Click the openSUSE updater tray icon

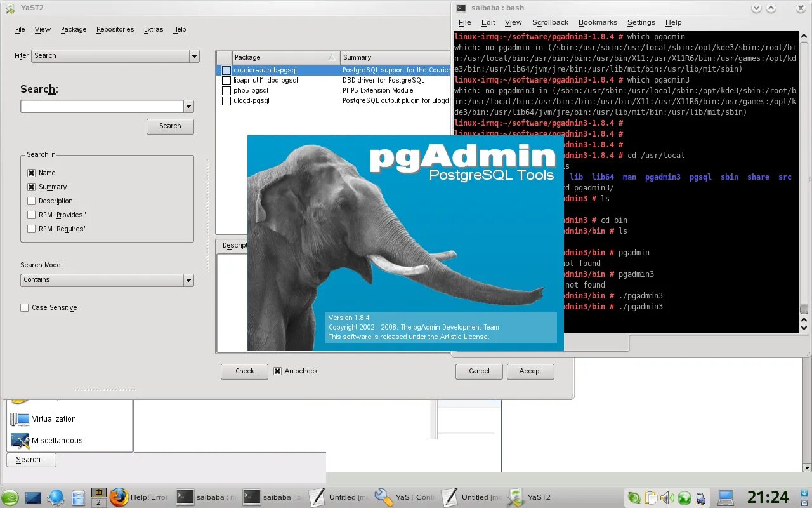[634, 498]
